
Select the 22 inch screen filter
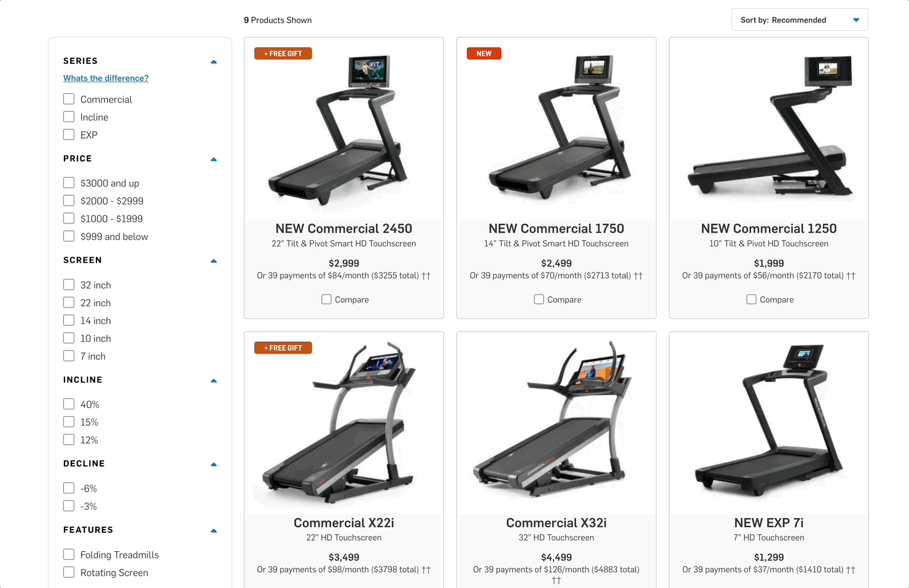(69, 302)
